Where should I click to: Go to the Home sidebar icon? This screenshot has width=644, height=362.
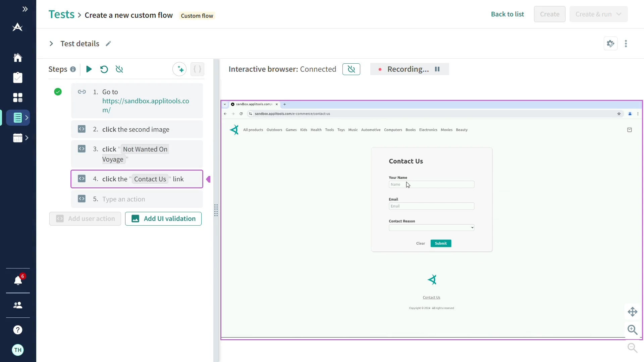[18, 58]
